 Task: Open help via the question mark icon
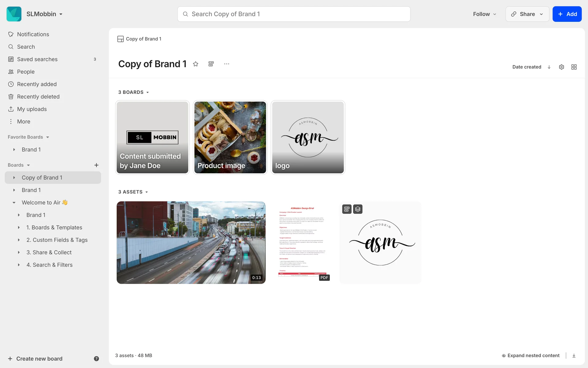(96, 358)
